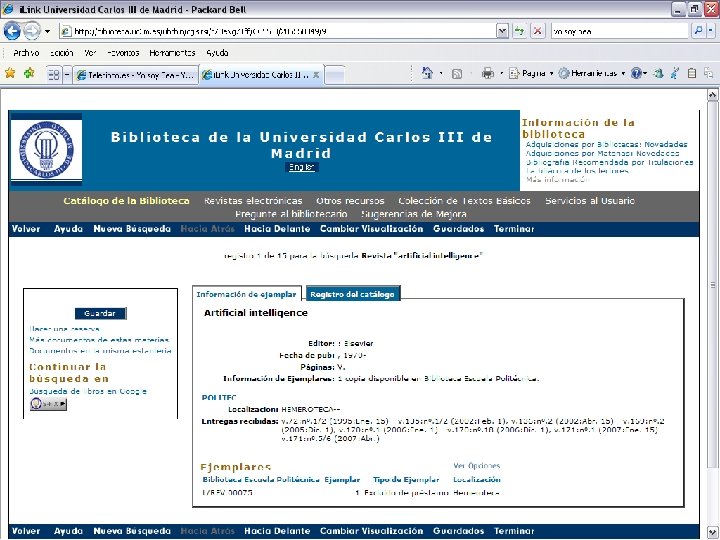Refresh the page with the green arrows icon
The height and width of the screenshot is (540, 720).
(x=519, y=31)
